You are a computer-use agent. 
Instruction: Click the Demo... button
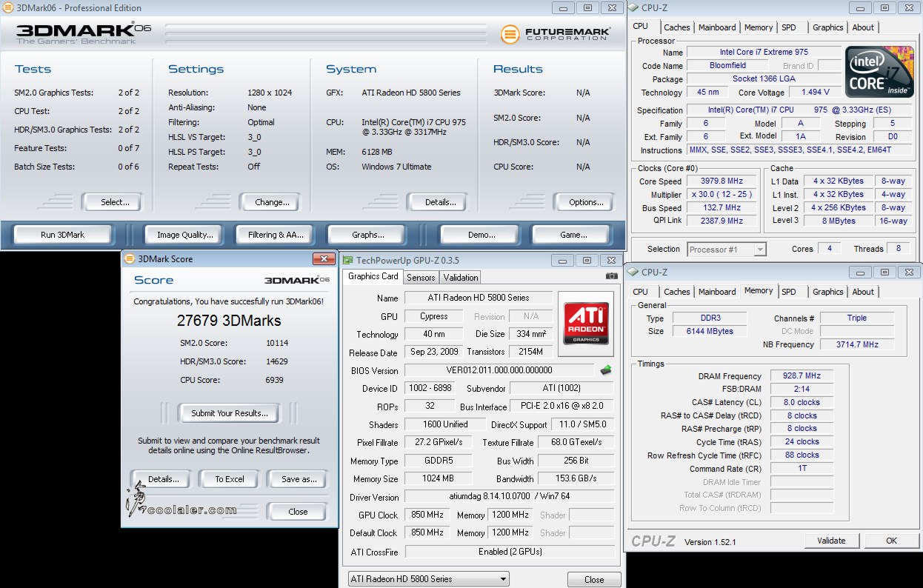(x=482, y=235)
